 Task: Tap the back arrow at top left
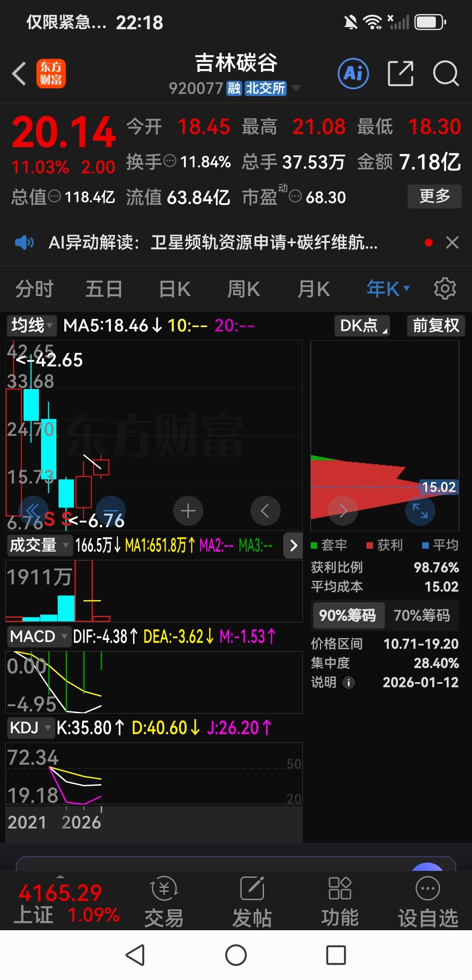[x=19, y=73]
